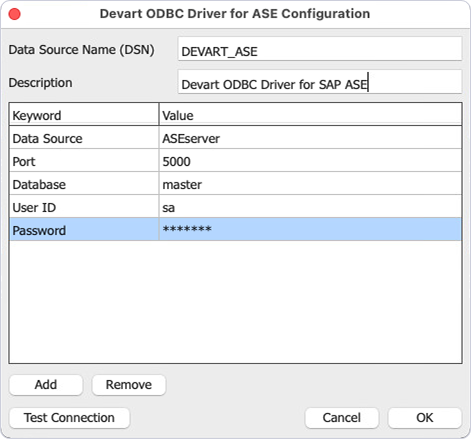Confirm settings with OK

pyautogui.click(x=425, y=418)
